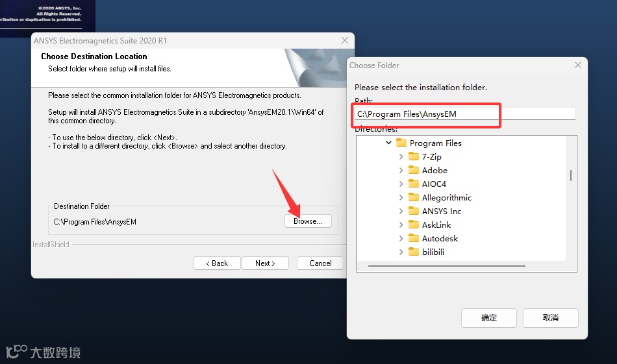Click the 'Allegorithmic' tree label
Viewport: 617px width, 364px height.
pyautogui.click(x=447, y=198)
